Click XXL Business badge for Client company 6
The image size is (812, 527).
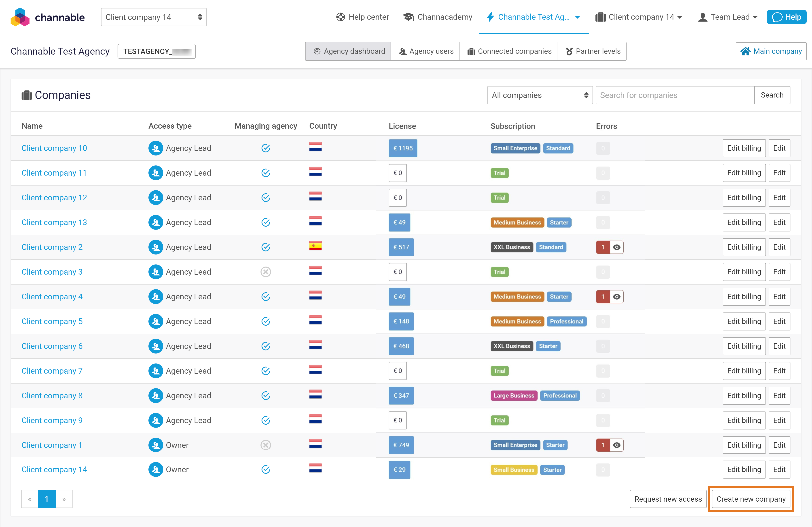point(512,346)
